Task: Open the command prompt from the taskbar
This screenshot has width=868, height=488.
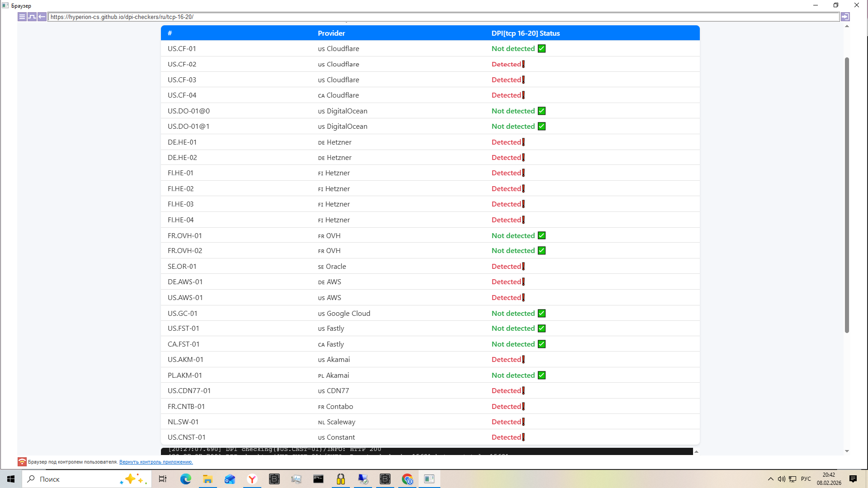Action: 319,479
